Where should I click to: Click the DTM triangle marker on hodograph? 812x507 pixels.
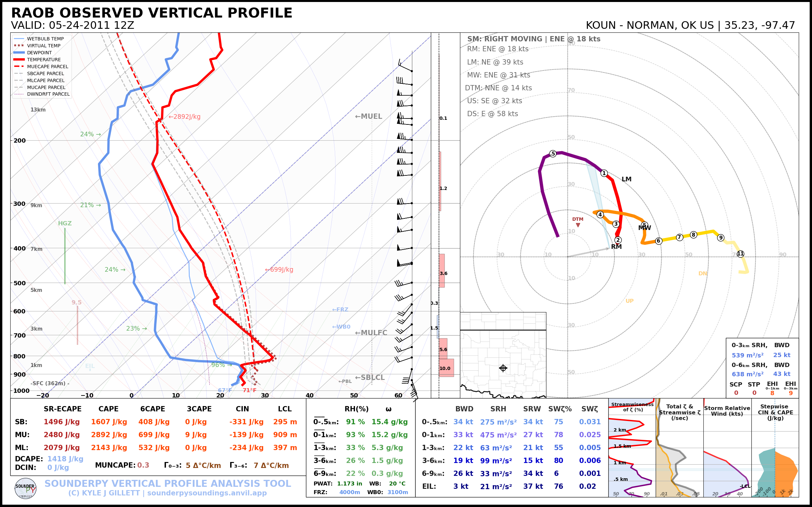[578, 225]
